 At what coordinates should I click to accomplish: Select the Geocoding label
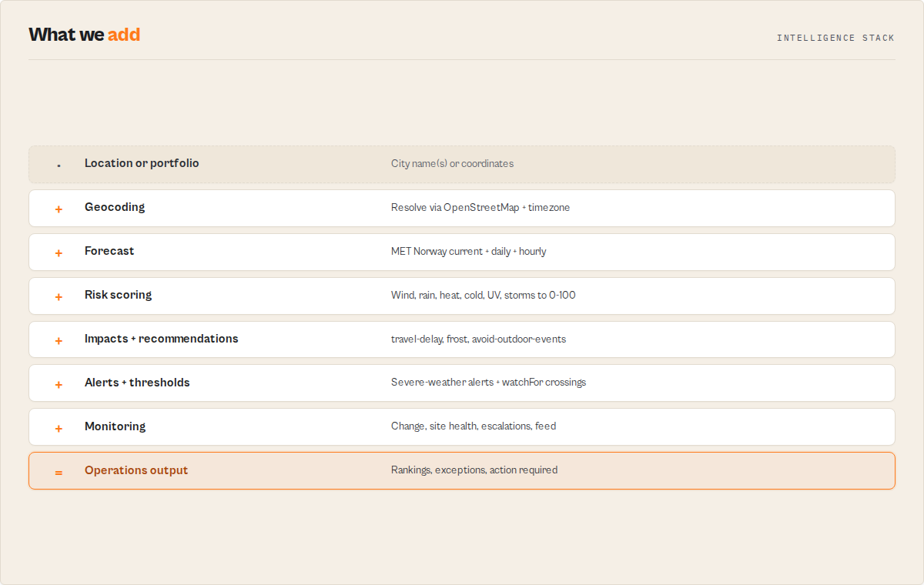pos(115,207)
